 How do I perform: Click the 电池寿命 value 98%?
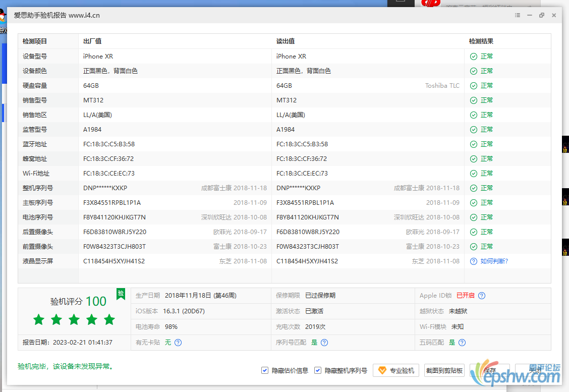[x=172, y=327]
